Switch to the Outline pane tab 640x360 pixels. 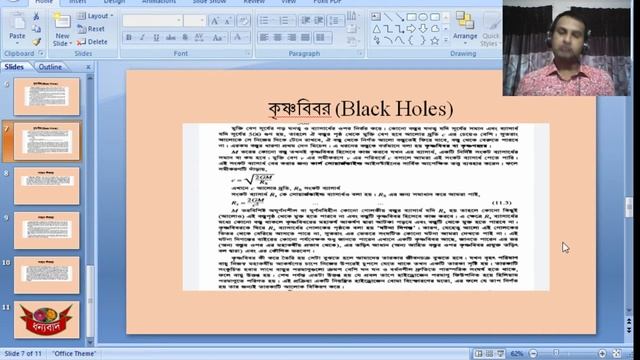point(50,67)
